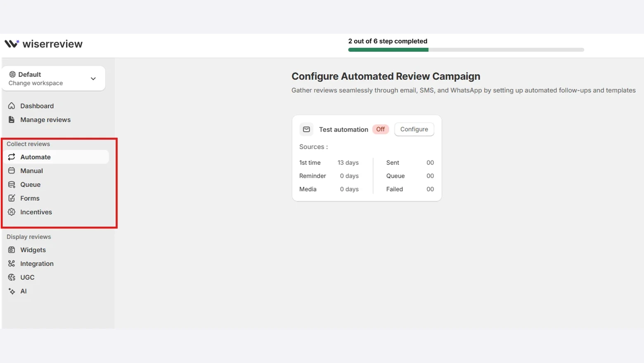This screenshot has height=363, width=644.
Task: Click the Widgets icon in sidebar
Action: (12, 250)
